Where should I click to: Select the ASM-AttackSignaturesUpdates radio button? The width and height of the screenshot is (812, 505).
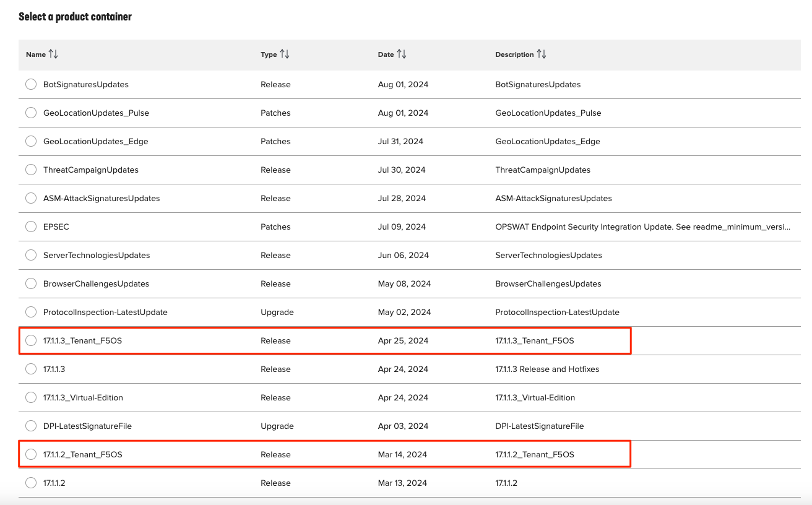click(31, 198)
